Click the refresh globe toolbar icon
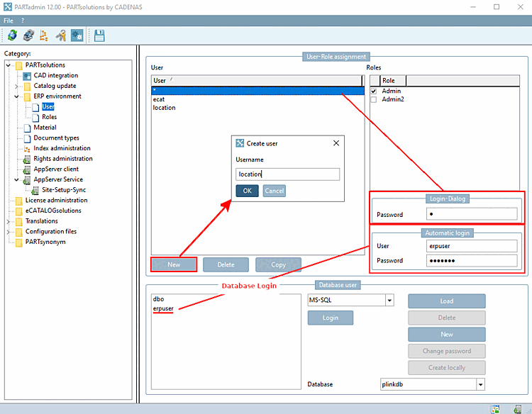 coord(13,35)
